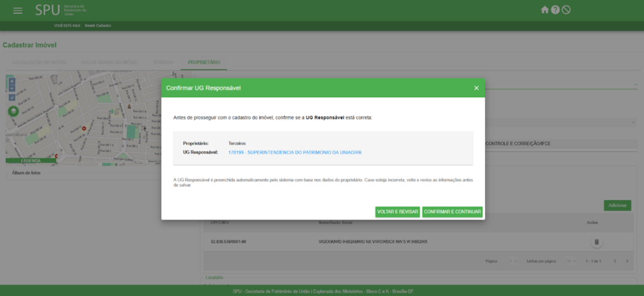Switch to Terreno tab
This screenshot has height=296, width=644.
point(163,62)
